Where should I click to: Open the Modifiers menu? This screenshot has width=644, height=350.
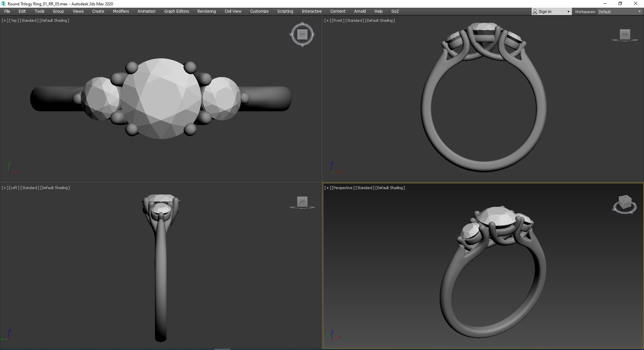click(121, 11)
